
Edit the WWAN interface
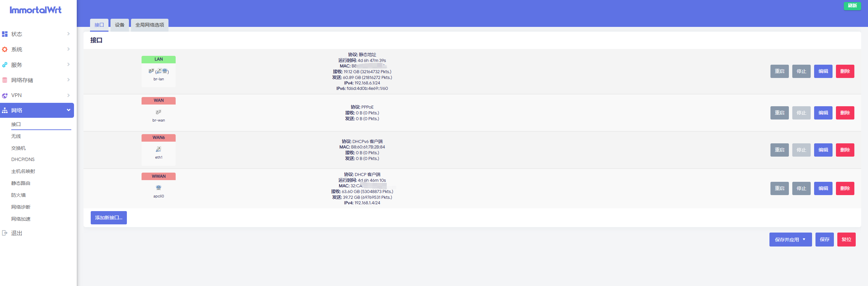coord(823,188)
